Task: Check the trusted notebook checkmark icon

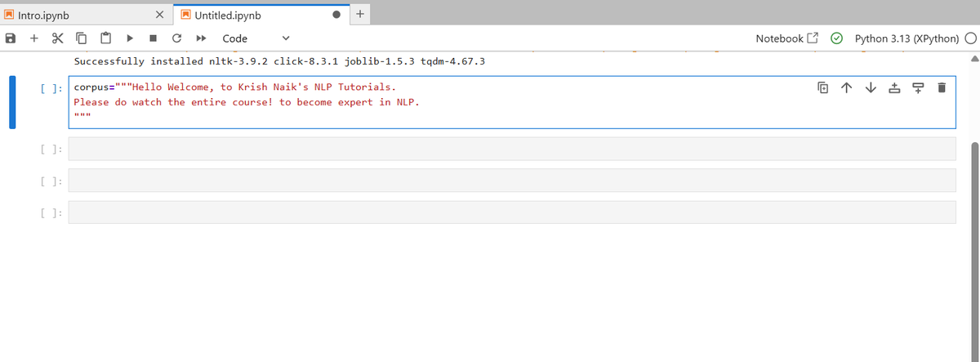Action: 836,38
